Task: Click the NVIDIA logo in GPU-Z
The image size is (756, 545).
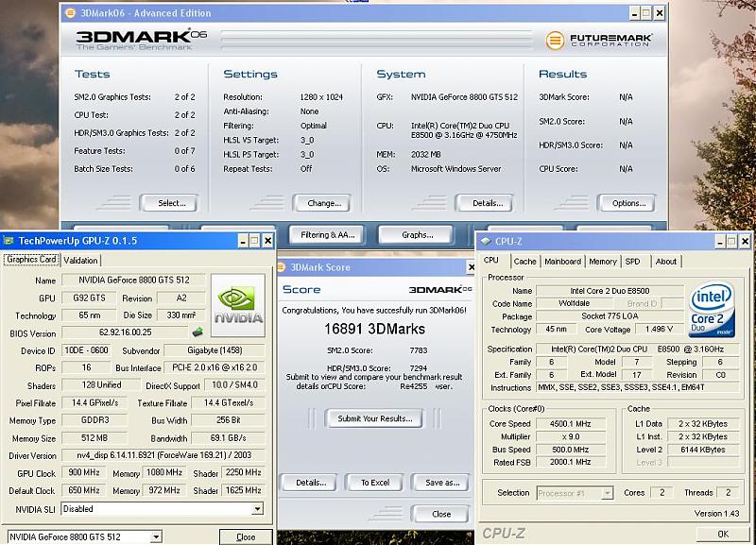Action: pos(238,305)
